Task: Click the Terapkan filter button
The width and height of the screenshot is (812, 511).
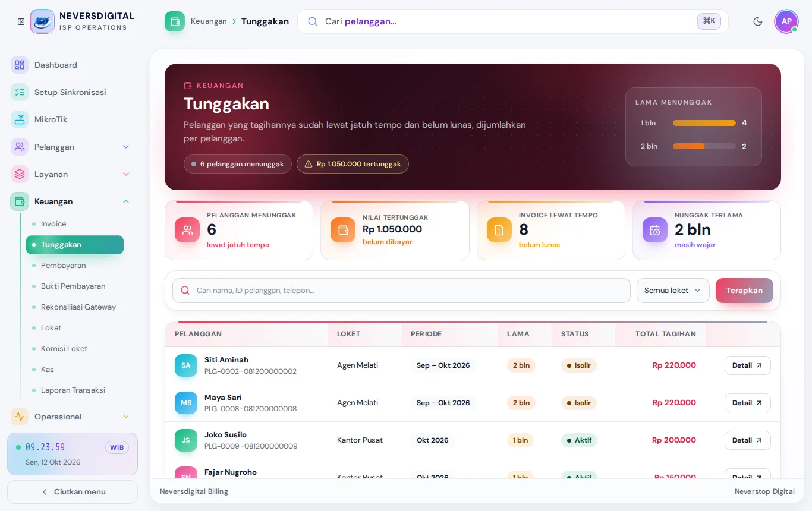Action: [x=744, y=291]
